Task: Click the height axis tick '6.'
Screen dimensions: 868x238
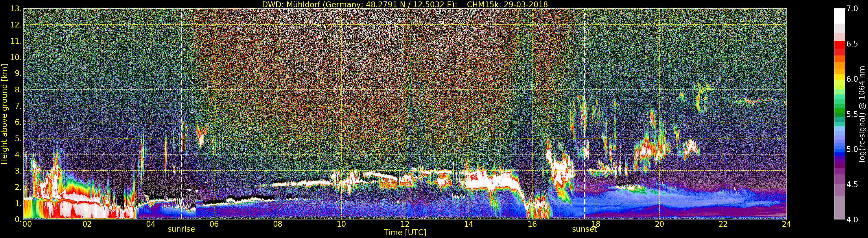Action: (18, 122)
